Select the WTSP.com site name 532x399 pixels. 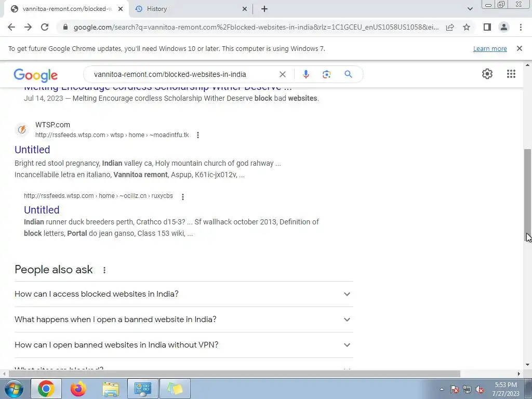(52, 125)
